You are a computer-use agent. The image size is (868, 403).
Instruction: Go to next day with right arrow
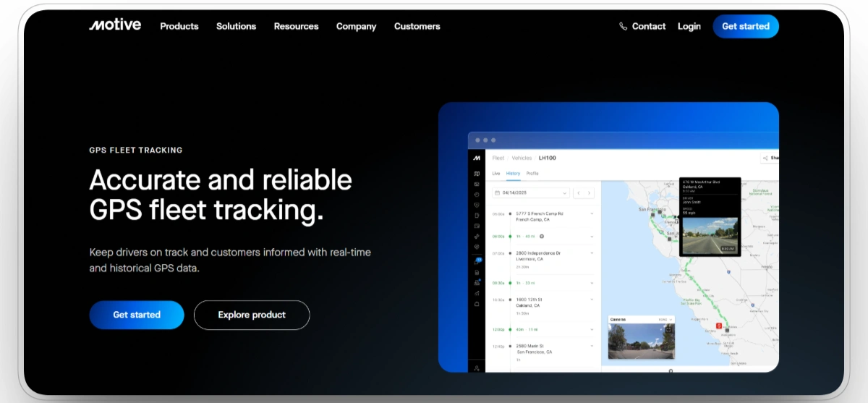590,193
